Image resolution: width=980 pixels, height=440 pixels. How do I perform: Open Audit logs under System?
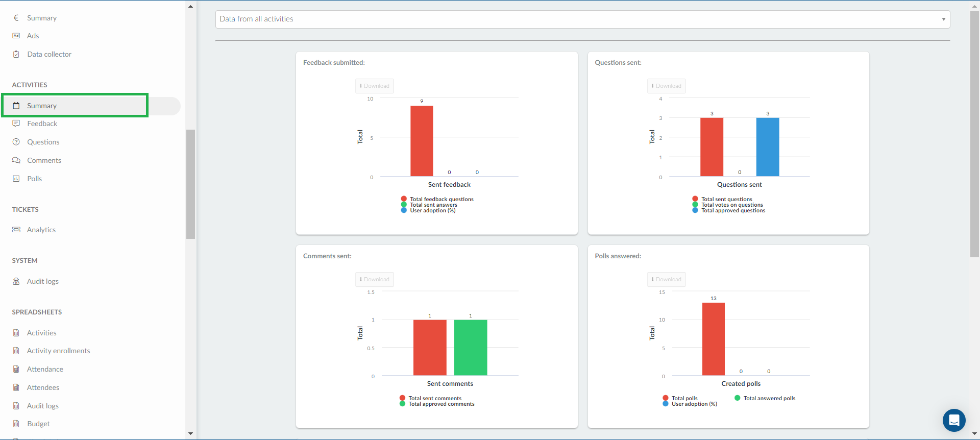click(43, 281)
